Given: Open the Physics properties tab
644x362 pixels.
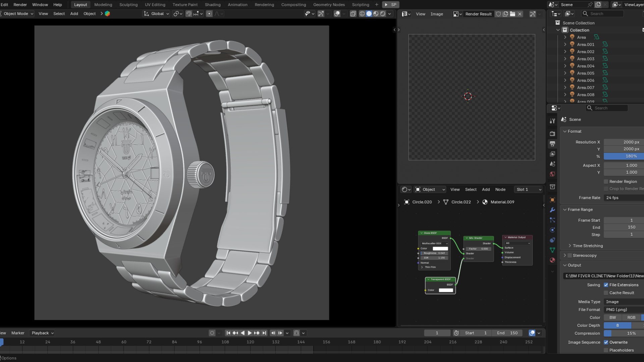Looking at the screenshot, I should (552, 230).
